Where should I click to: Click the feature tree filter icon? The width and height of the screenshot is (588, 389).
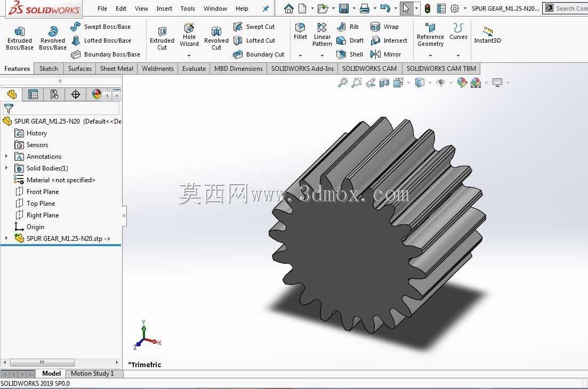9,109
